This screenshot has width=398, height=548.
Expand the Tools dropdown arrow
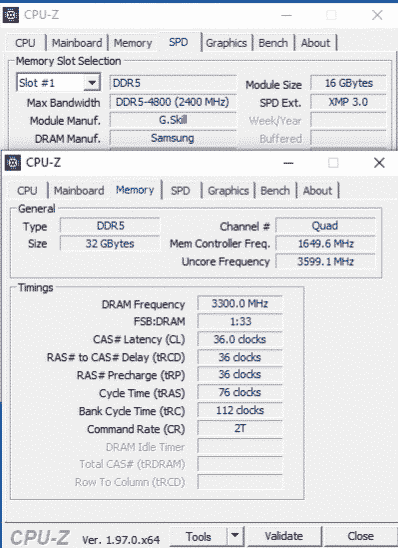[x=235, y=535]
